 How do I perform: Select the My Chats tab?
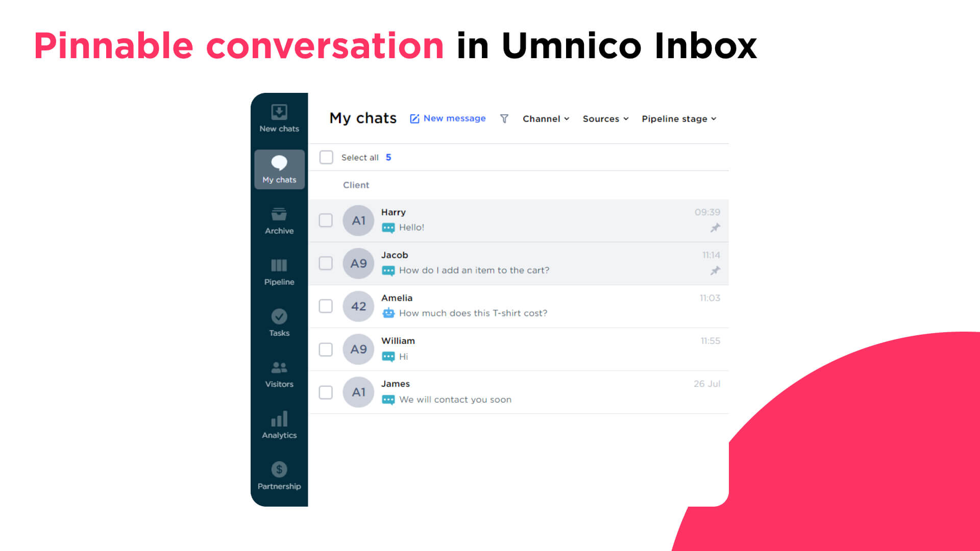coord(279,168)
